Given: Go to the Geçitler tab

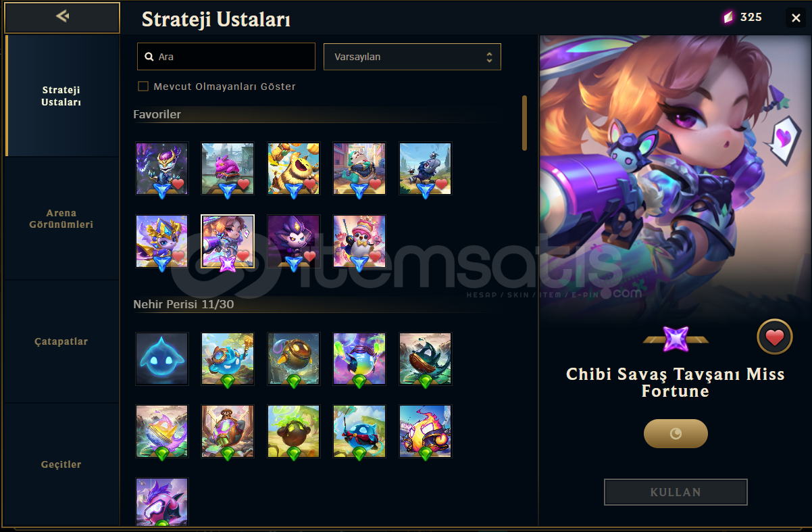Looking at the screenshot, I should click(x=61, y=464).
